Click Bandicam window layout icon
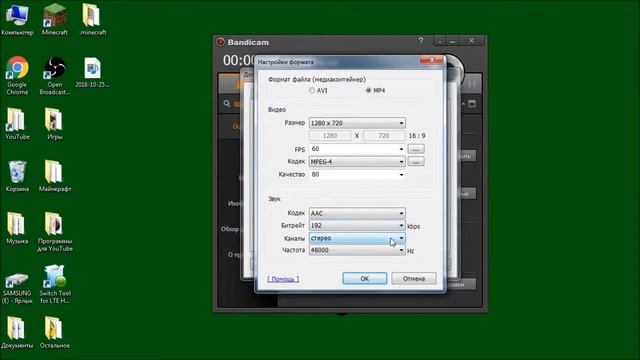The height and width of the screenshot is (360, 640). pos(472,104)
